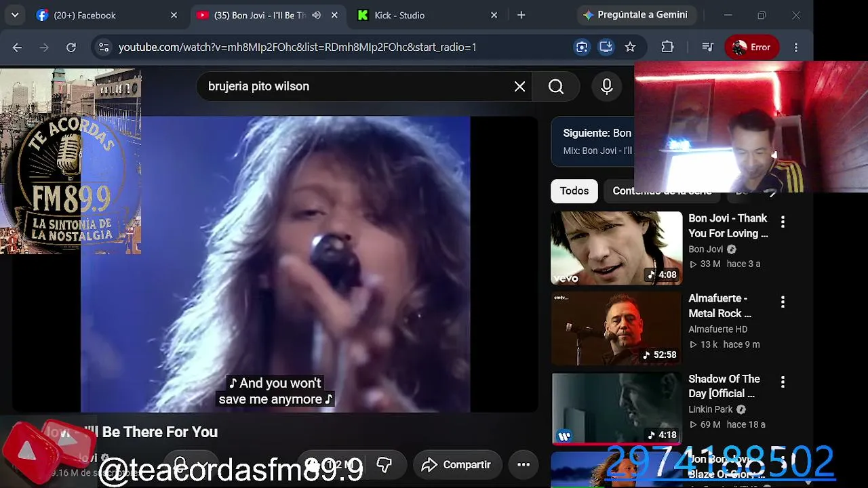Screen dimensions: 868x488
Task: Open more actions menu beside Compartir
Action: click(x=524, y=464)
